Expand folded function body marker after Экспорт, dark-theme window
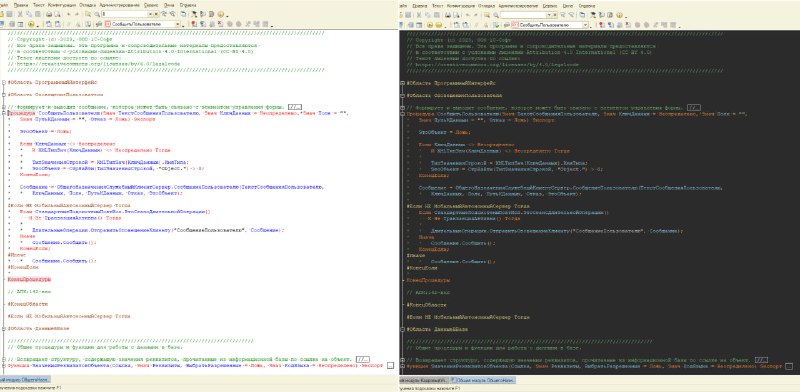800x392 pixels. pyautogui.click(x=789, y=366)
